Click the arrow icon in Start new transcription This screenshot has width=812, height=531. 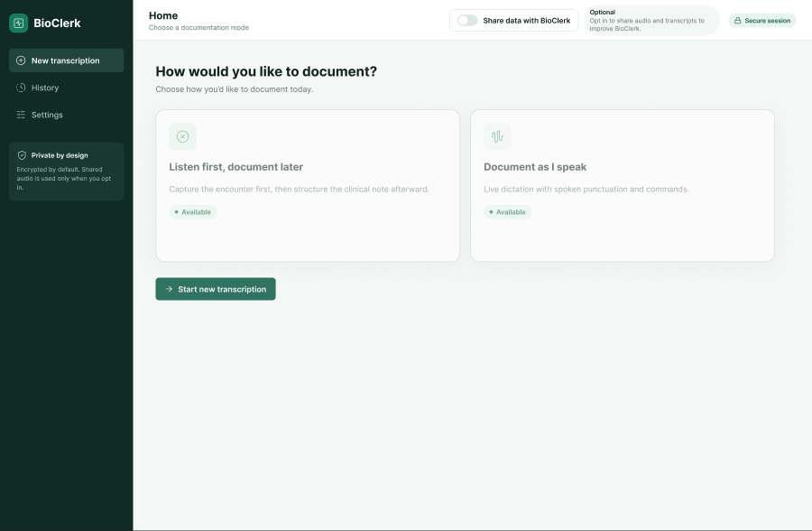(x=169, y=289)
